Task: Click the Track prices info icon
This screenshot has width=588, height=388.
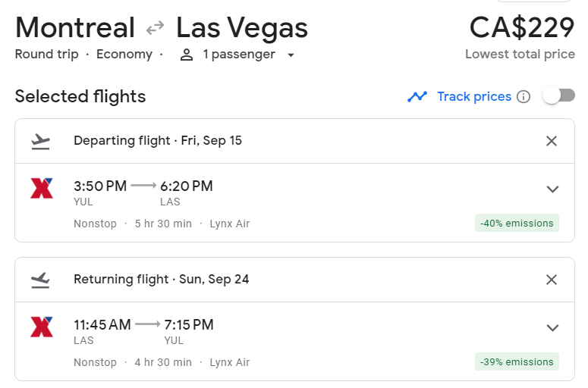Action: 524,97
